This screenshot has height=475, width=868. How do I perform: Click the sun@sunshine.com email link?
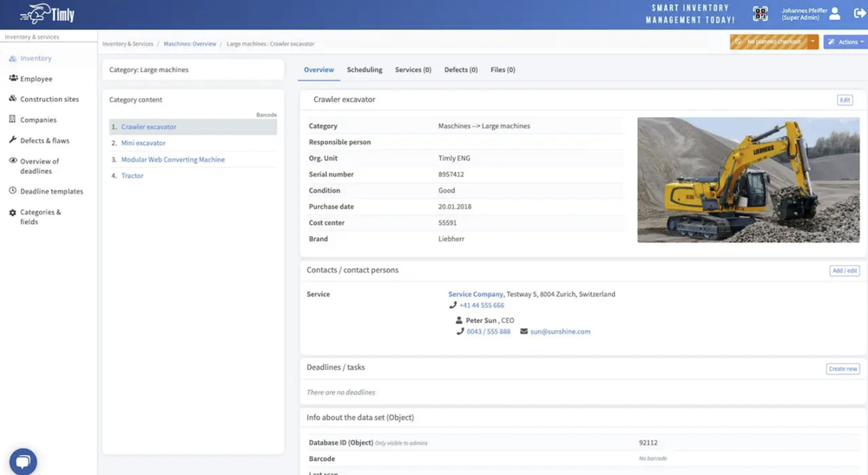click(560, 332)
